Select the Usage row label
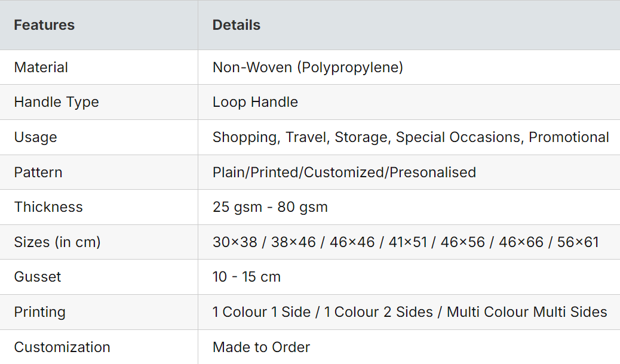The height and width of the screenshot is (364, 620). pyautogui.click(x=35, y=137)
